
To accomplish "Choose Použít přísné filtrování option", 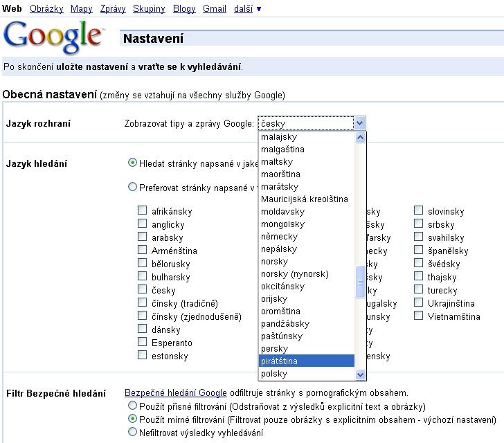I will [132, 406].
